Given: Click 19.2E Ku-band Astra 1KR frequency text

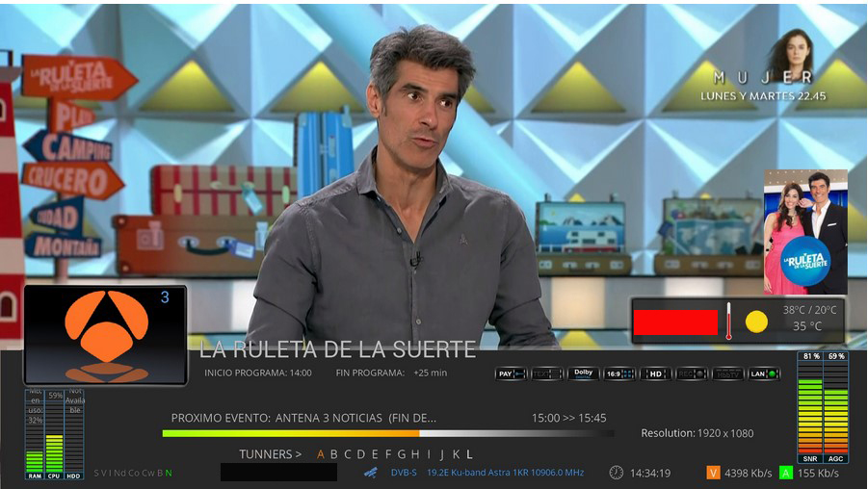Looking at the screenshot, I should click(506, 473).
